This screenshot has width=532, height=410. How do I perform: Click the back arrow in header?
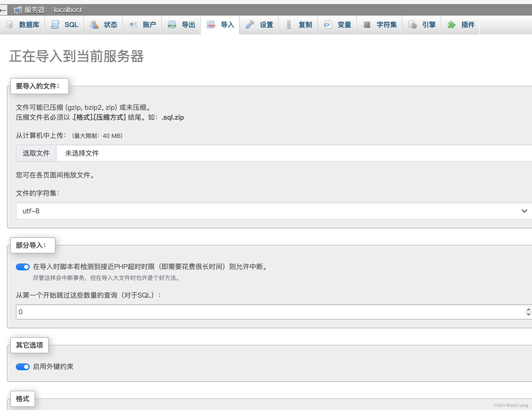(x=3, y=10)
